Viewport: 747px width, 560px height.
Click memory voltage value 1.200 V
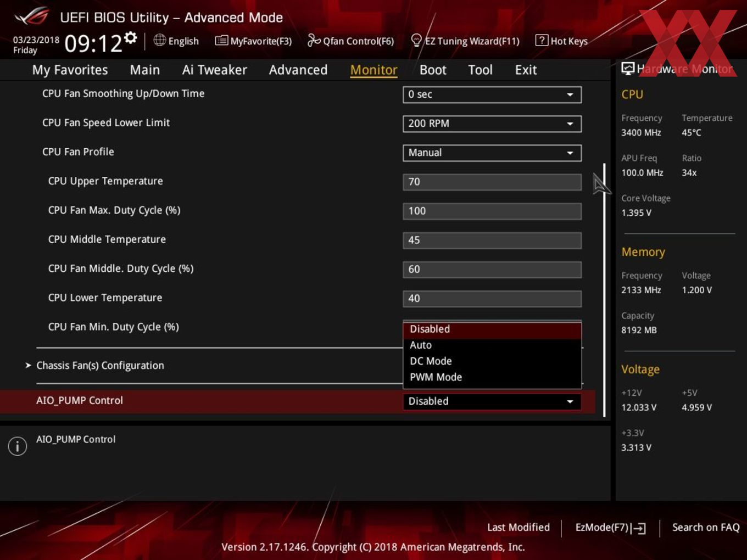(697, 290)
